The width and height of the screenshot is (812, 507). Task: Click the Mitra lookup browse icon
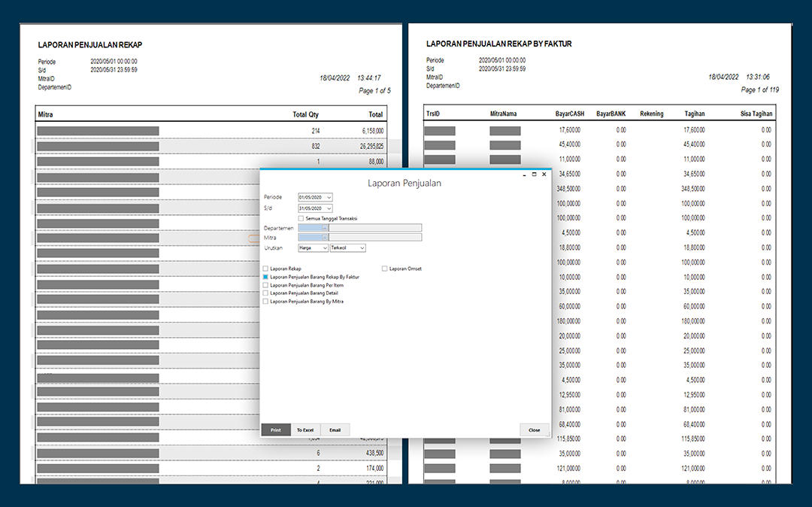(x=326, y=237)
